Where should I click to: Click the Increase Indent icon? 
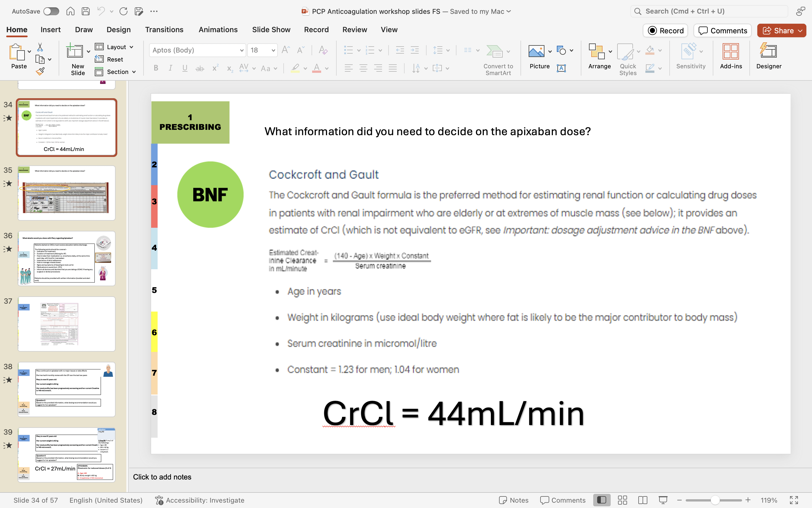(x=415, y=50)
